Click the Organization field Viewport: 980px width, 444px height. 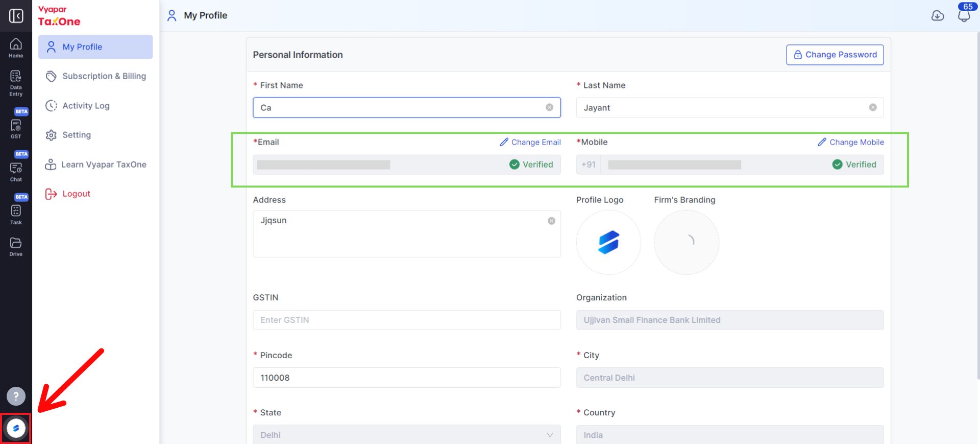coord(730,320)
